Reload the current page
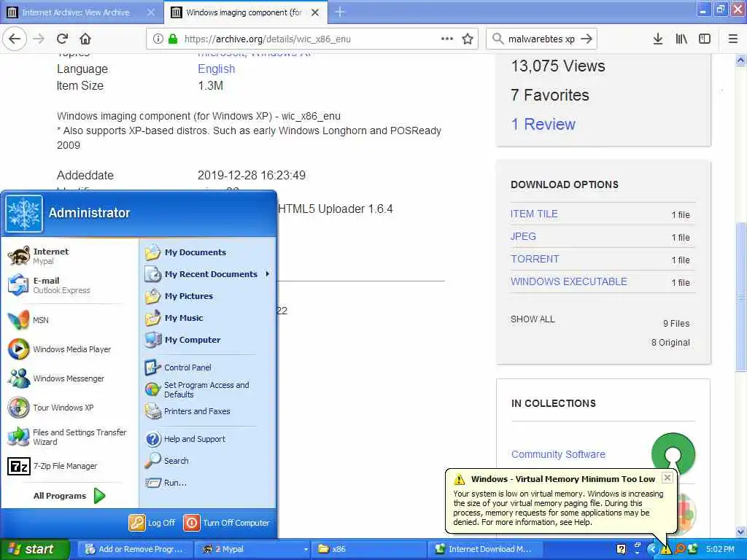The width and height of the screenshot is (747, 560). point(62,39)
